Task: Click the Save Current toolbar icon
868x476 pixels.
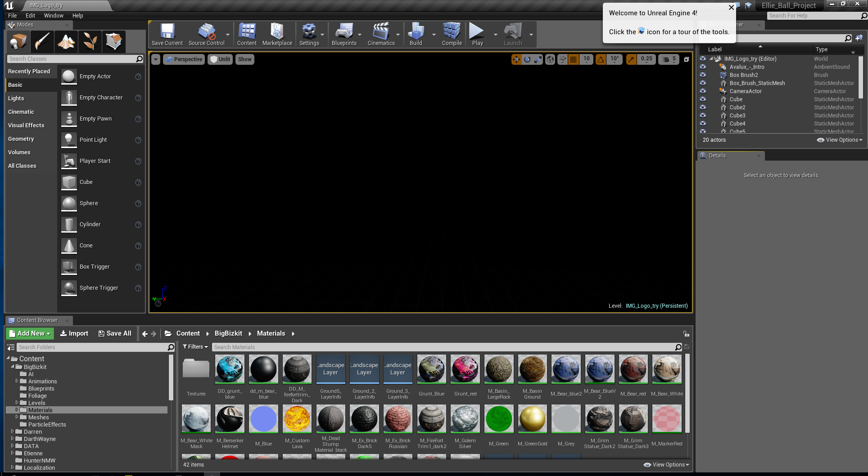Action: [167, 34]
